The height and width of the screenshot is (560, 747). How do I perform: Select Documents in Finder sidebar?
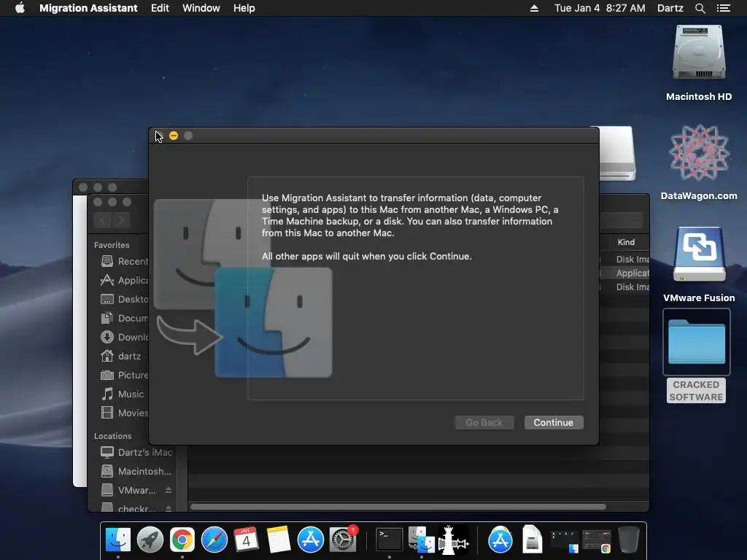[124, 318]
